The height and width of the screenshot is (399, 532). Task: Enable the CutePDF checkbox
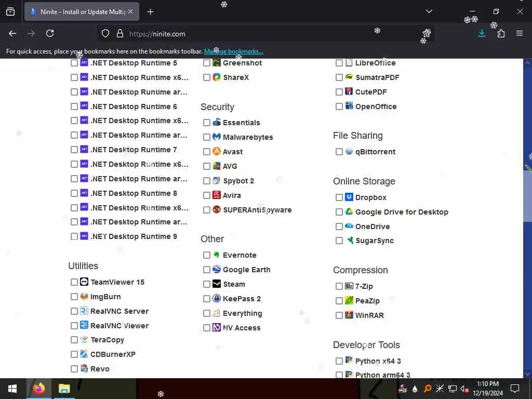(339, 92)
